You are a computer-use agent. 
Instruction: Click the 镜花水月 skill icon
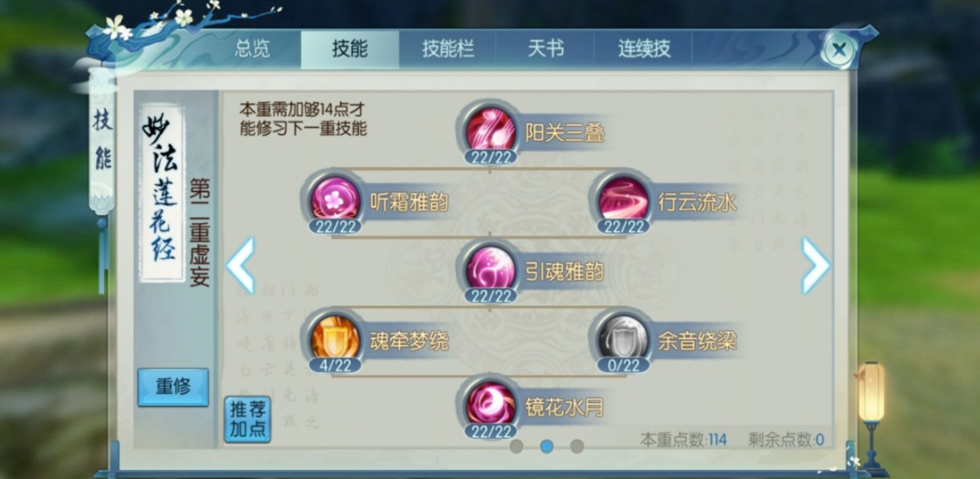click(x=490, y=404)
